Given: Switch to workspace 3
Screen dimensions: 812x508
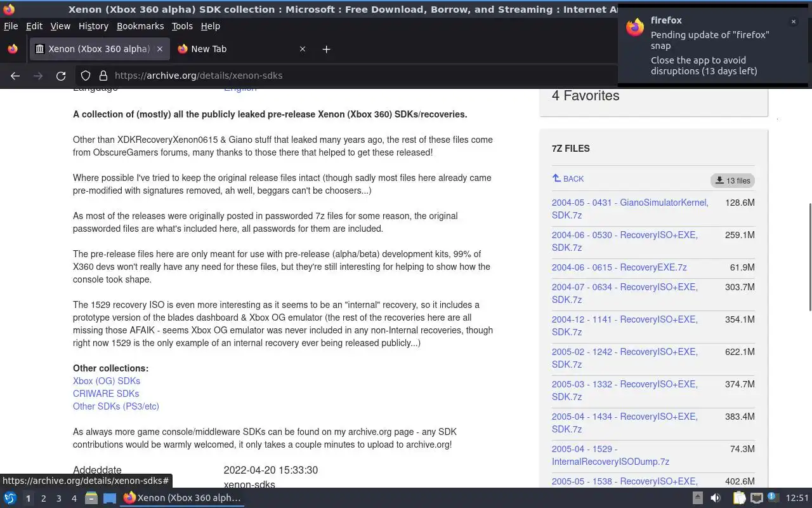Looking at the screenshot, I should click(x=58, y=498).
